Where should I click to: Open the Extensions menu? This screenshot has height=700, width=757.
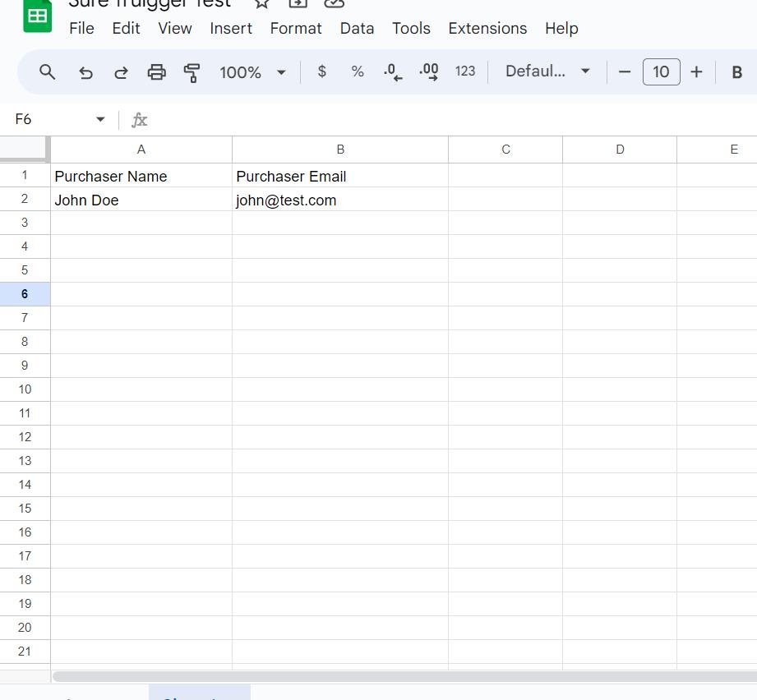pos(487,28)
